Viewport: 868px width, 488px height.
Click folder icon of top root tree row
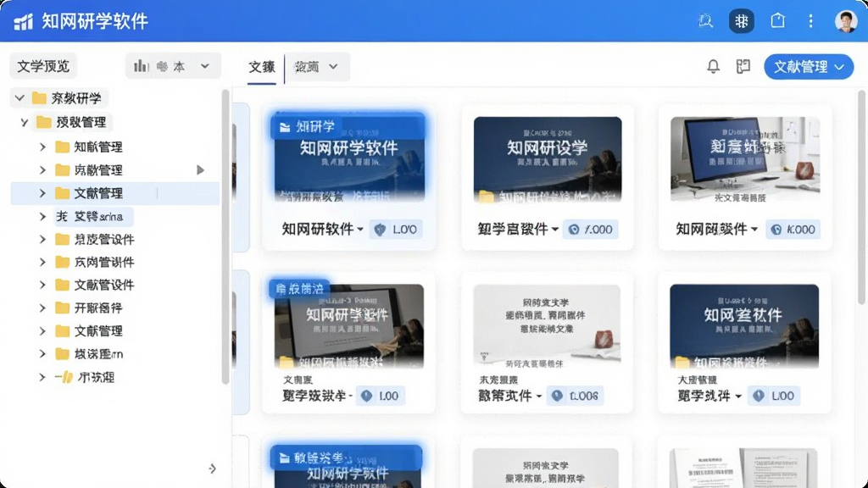(x=39, y=98)
